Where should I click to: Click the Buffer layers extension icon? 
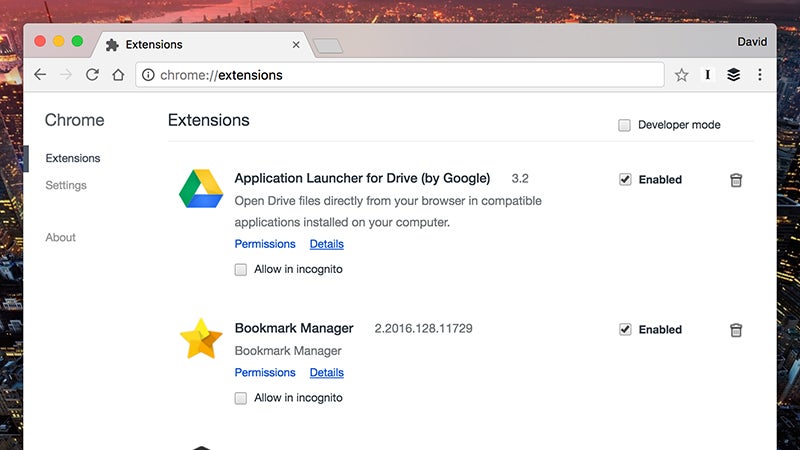click(x=734, y=75)
